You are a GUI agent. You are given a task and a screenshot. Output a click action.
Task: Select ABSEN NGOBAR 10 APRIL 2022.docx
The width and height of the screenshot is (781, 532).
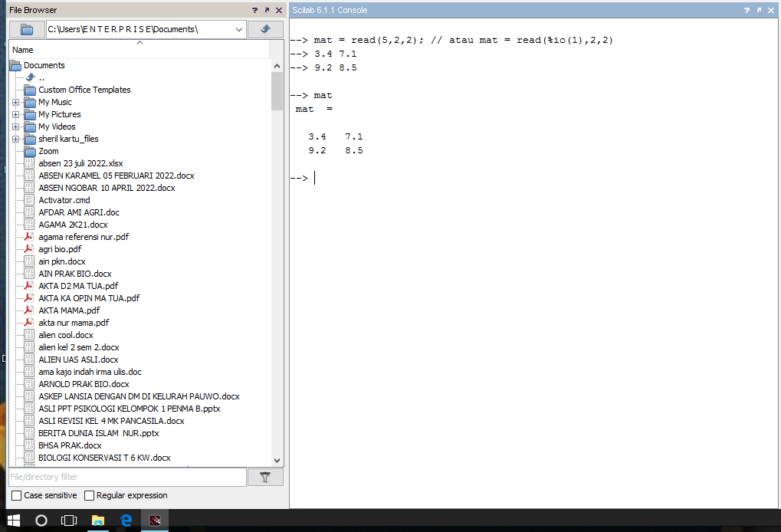point(107,188)
